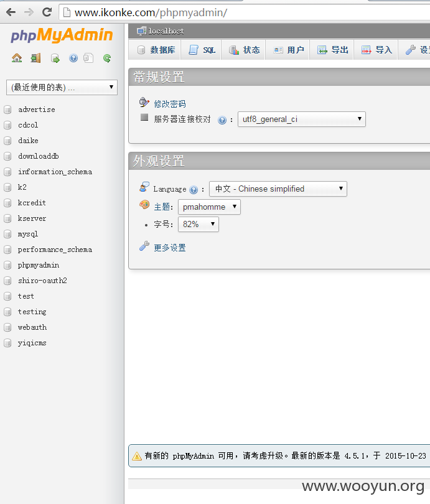Click the browser address bar URL

tap(151, 12)
